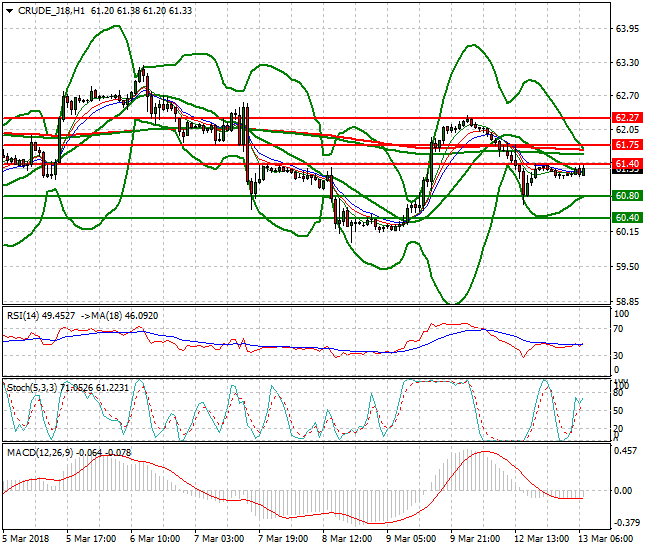The height and width of the screenshot is (550, 650).
Task: Select the -0.379 MACD scale value
Action: 626,521
